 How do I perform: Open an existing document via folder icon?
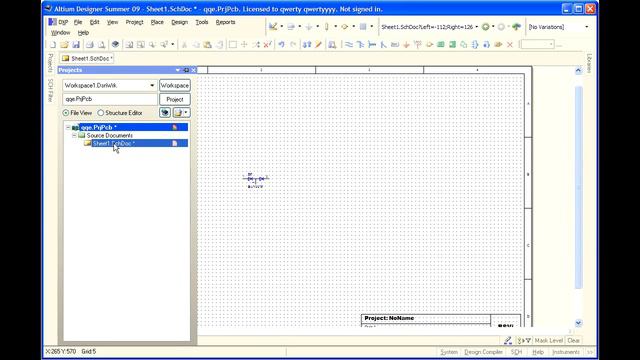tap(64, 44)
